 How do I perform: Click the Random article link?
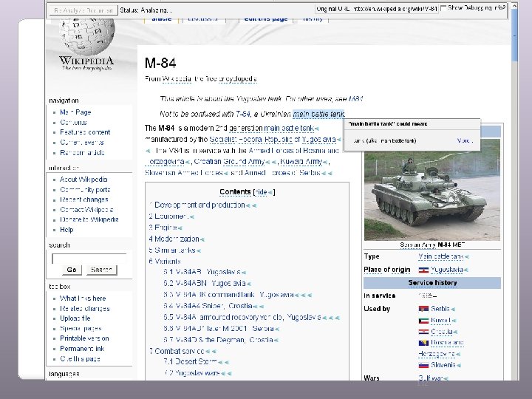click(x=82, y=153)
